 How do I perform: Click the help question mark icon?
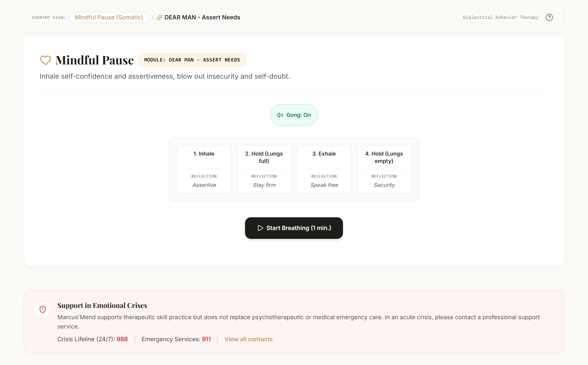(549, 17)
